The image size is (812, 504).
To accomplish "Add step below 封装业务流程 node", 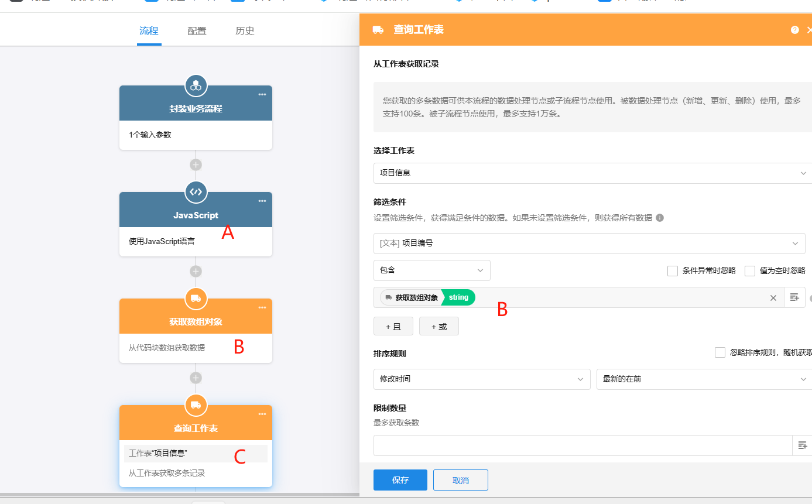I will [x=196, y=165].
